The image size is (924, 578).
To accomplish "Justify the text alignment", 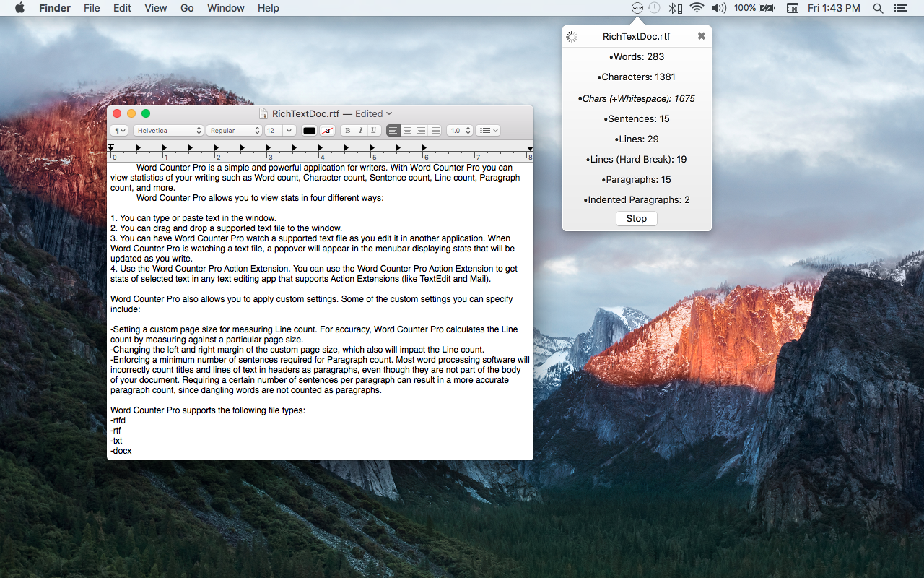I will click(435, 131).
